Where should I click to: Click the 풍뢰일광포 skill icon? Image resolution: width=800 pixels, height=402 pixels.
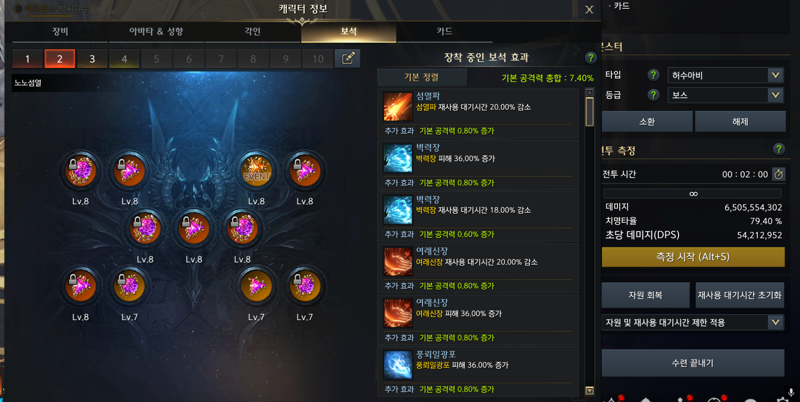click(397, 365)
